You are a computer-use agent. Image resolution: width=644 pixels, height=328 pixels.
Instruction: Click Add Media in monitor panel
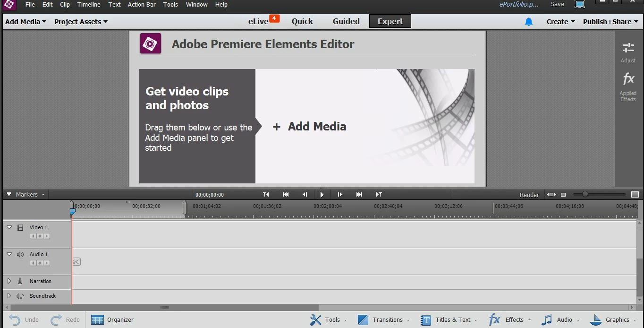click(x=310, y=127)
